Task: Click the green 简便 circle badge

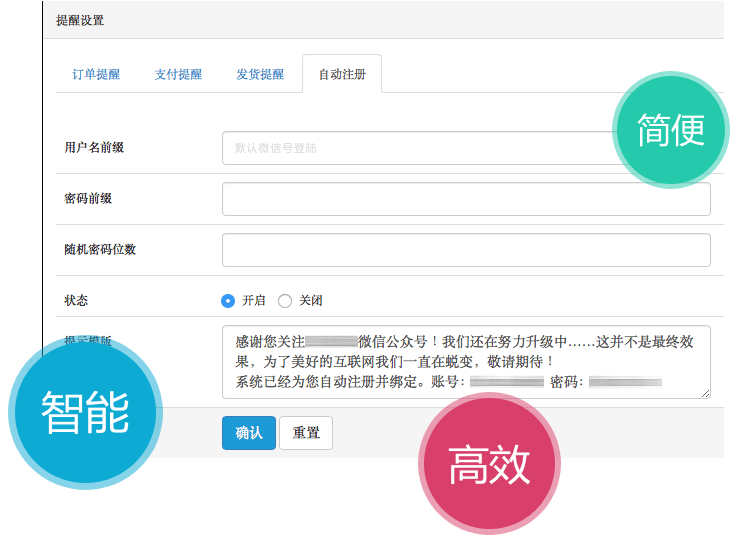Action: (671, 129)
